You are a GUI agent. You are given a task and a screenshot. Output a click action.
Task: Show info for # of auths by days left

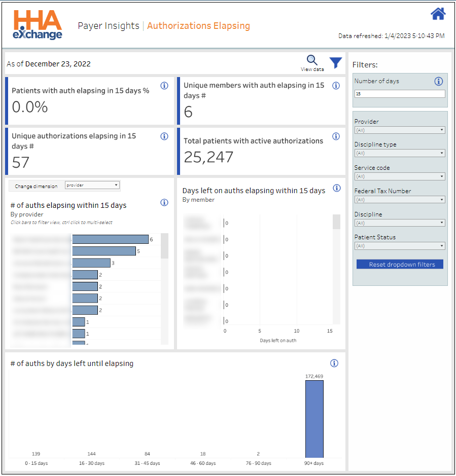(334, 363)
